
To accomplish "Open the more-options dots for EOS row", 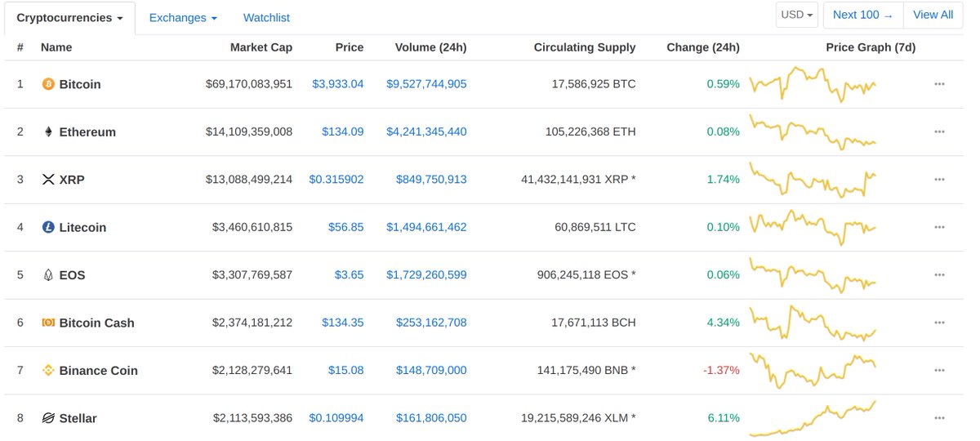I will 939,275.
